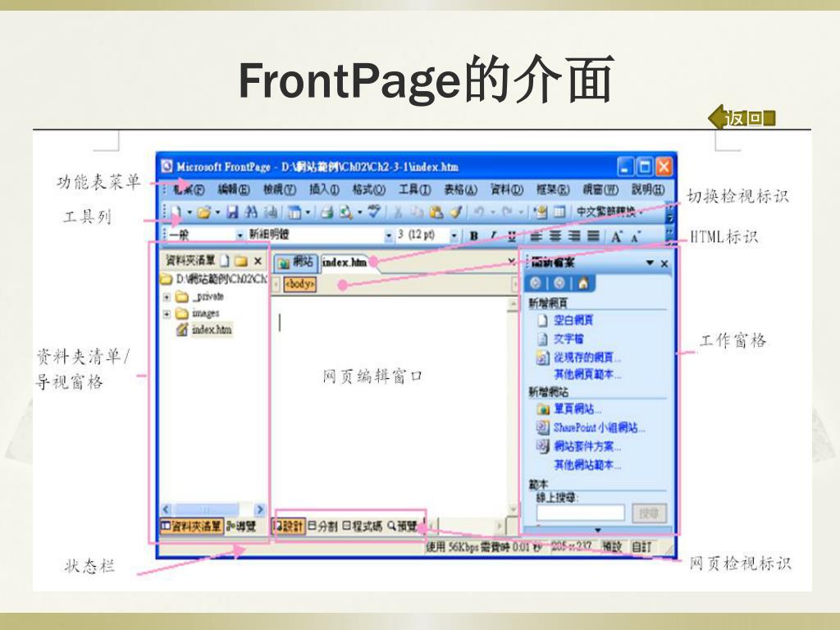The image size is (840, 630).
Task: Click new page icon in 資料夾清單 header
Action: pyautogui.click(x=225, y=261)
